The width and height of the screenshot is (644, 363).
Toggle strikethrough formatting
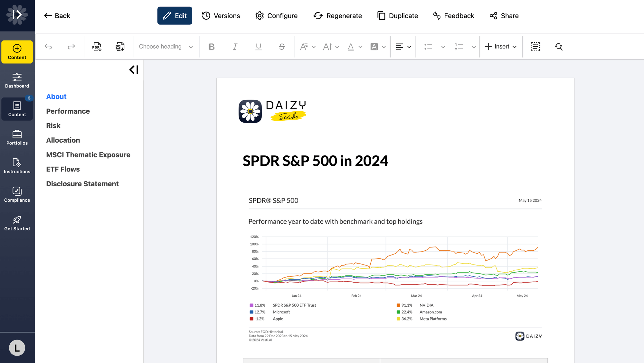(x=282, y=47)
